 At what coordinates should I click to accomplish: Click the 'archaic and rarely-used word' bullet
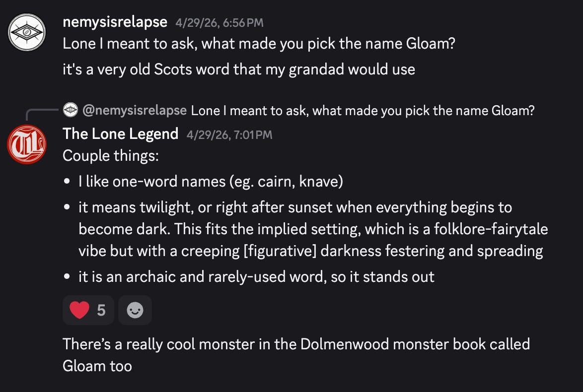(256, 277)
